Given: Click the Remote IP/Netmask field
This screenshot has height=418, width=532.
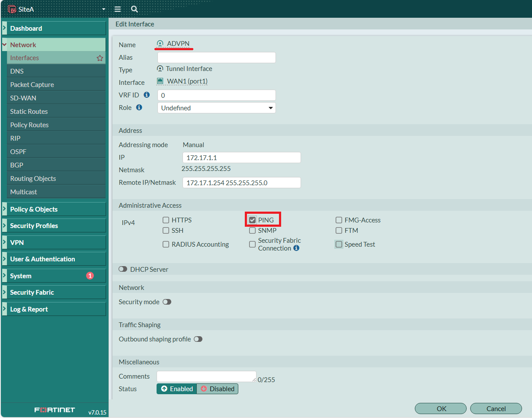Looking at the screenshot, I should tap(242, 183).
